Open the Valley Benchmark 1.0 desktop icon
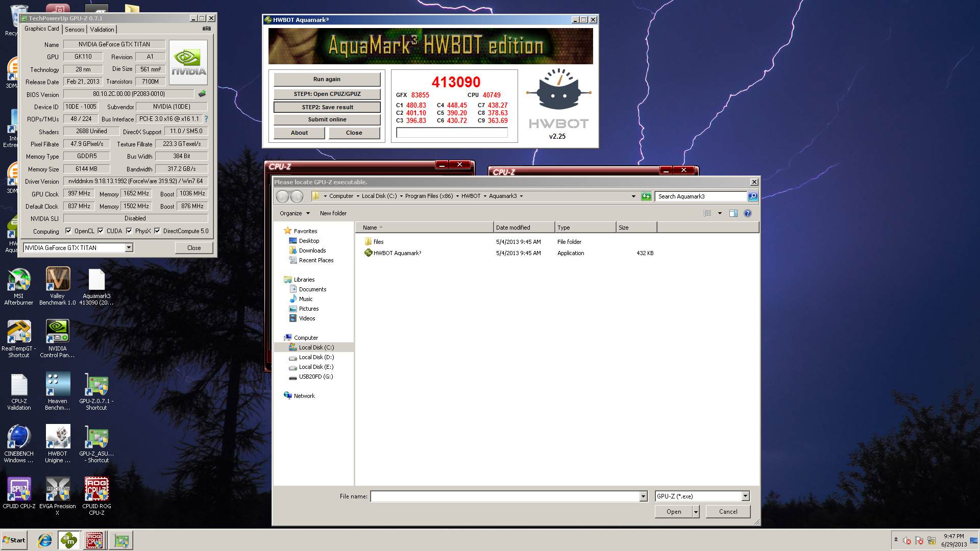This screenshot has width=980, height=551. coord(58,287)
